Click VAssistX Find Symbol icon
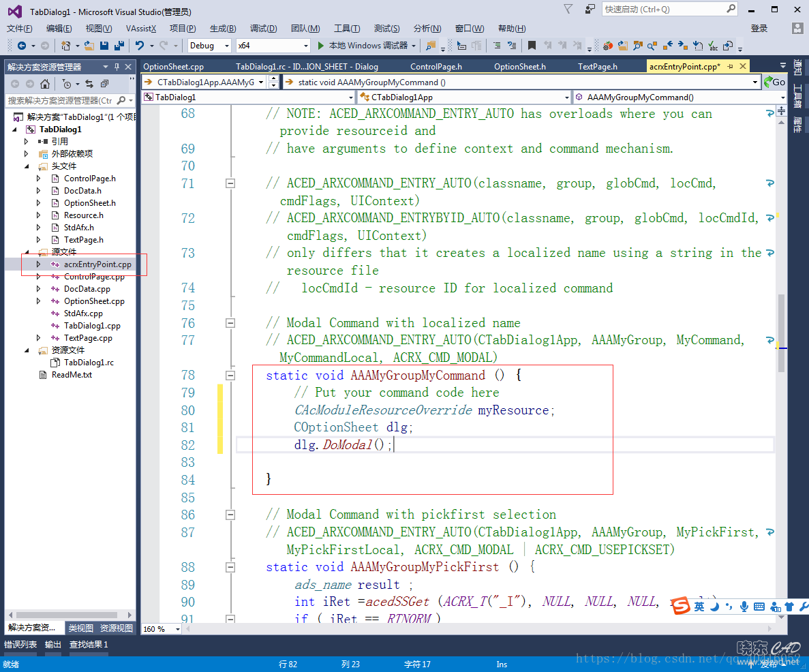 pos(638,46)
